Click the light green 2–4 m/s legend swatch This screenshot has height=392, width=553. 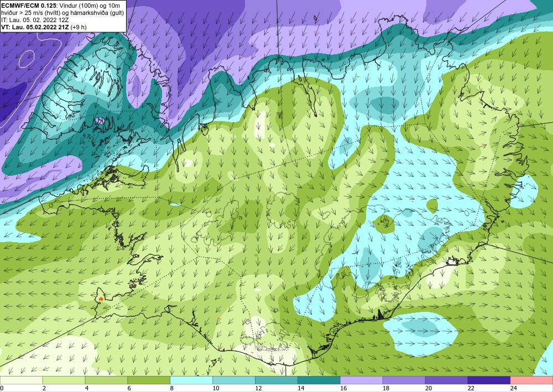click(x=64, y=380)
